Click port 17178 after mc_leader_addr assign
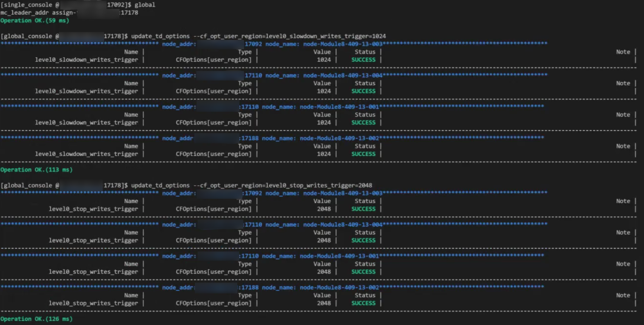The height and width of the screenshot is (325, 644). [x=130, y=12]
